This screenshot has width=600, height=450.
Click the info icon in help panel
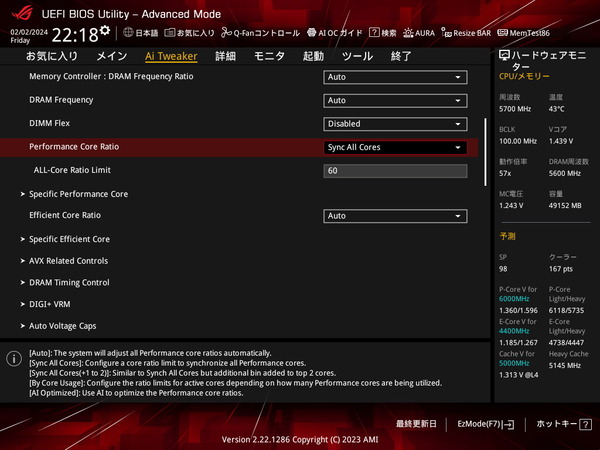14,359
